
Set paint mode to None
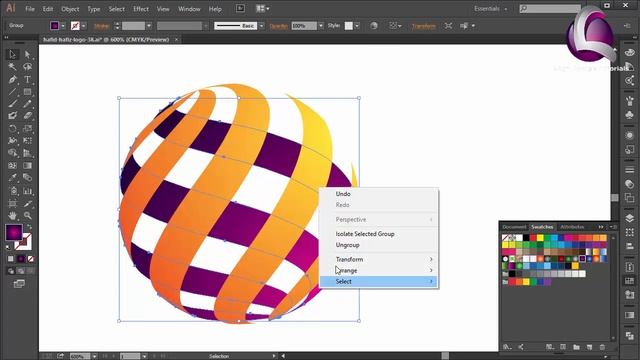(31, 259)
